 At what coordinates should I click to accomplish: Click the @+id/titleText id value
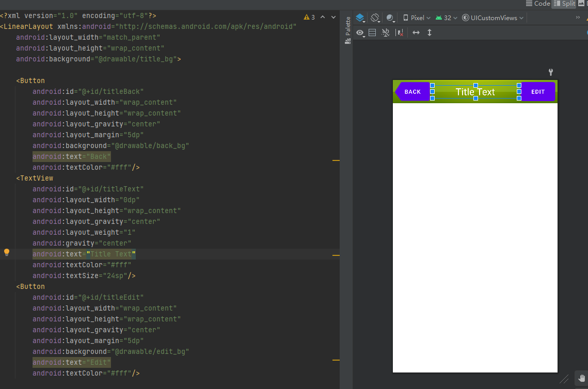[x=110, y=189]
